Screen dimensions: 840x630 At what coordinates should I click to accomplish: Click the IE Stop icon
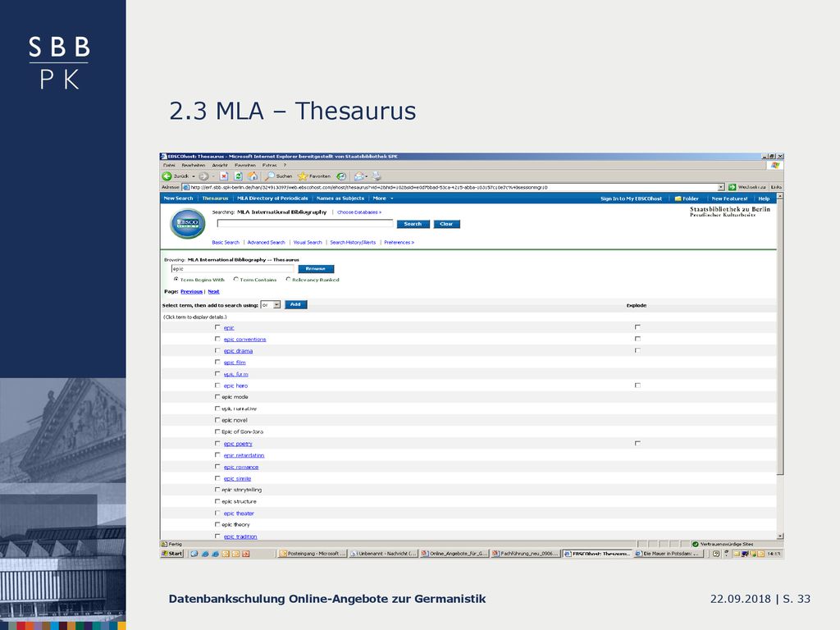pyautogui.click(x=224, y=176)
